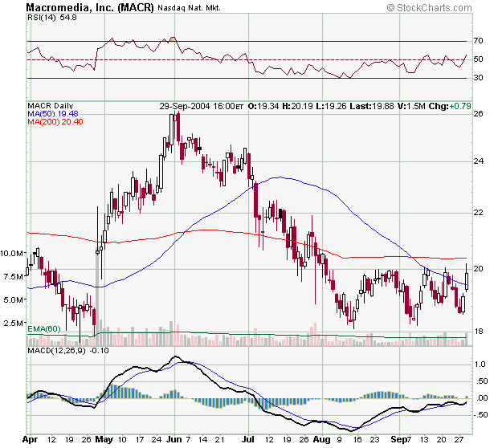Click the 'Jun' date axis label
Image resolution: width=498 pixels, height=448 pixels.
[174, 440]
